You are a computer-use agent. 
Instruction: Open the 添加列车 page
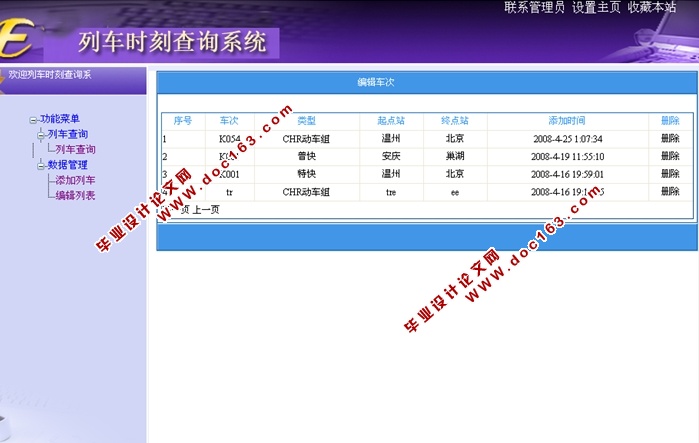tap(75, 180)
